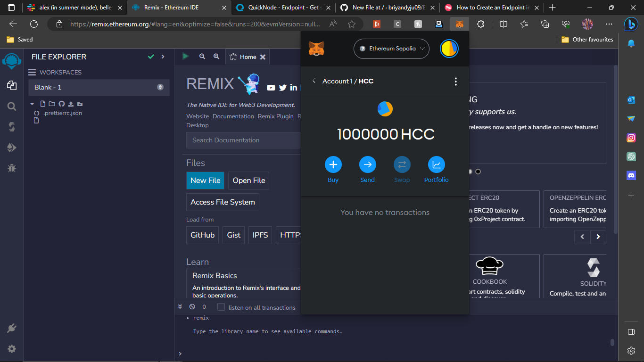Create new file icon in explorer
This screenshot has height=362, width=644.
tap(43, 104)
